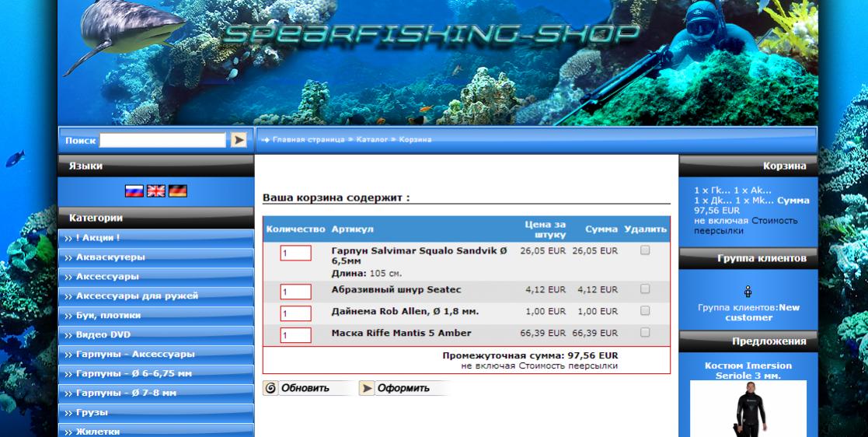Choose the German flag language icon
Viewport: 868px width, 437px height.
[178, 191]
